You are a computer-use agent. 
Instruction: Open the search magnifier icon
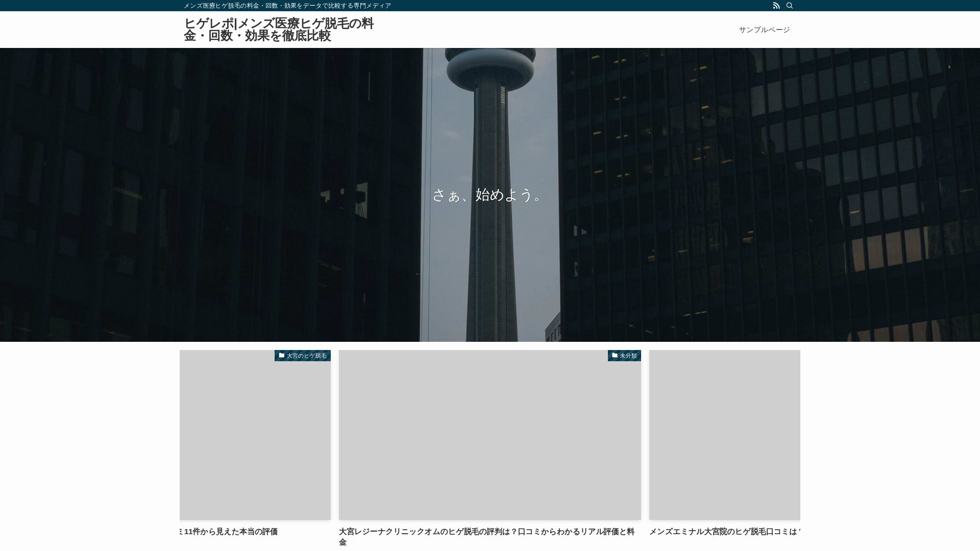(x=790, y=6)
